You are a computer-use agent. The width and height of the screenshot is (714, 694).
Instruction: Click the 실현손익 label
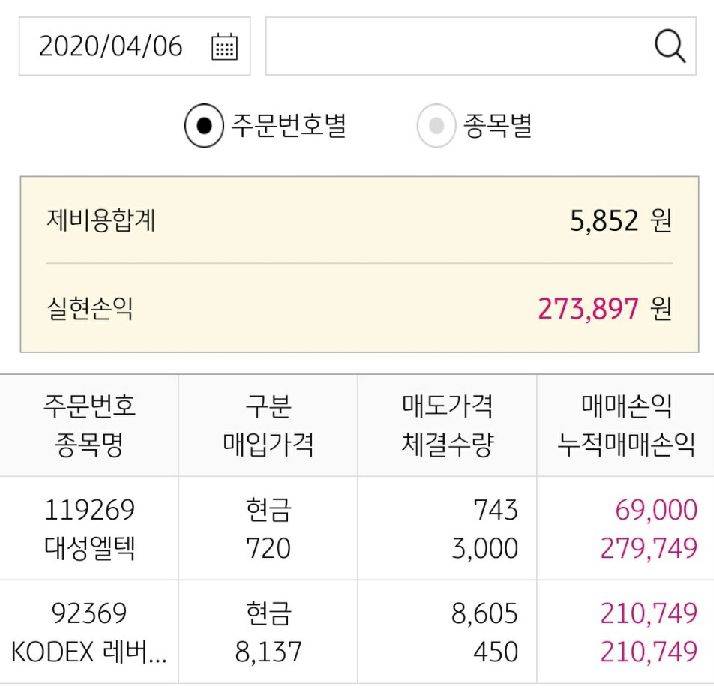(x=90, y=308)
